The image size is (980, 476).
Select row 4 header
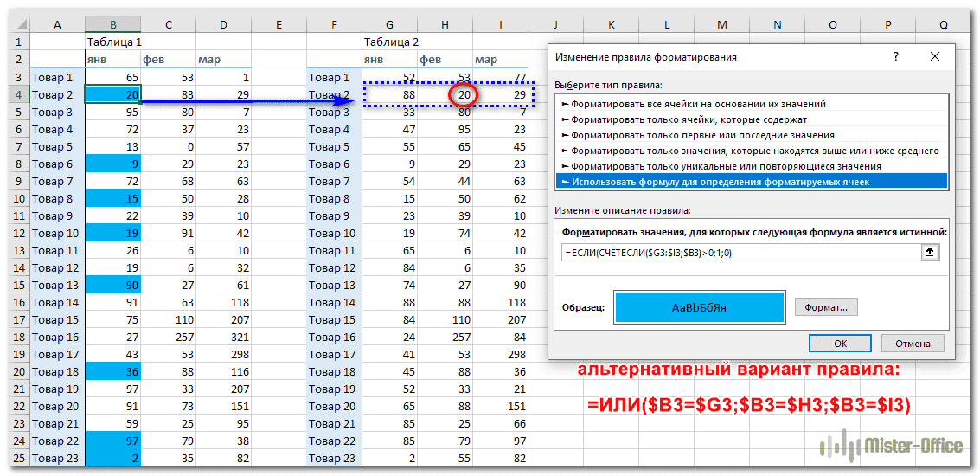pyautogui.click(x=16, y=94)
